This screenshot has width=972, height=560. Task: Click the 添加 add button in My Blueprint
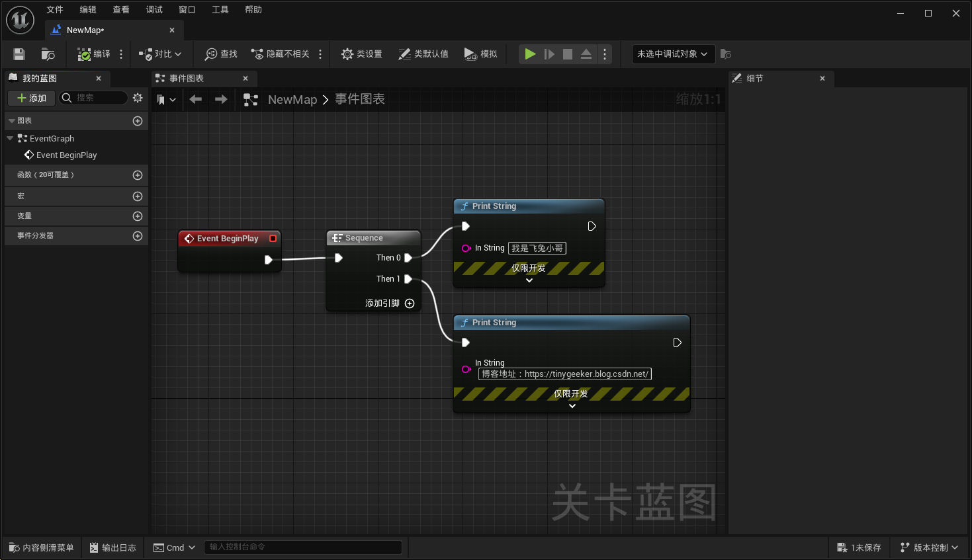(31, 98)
